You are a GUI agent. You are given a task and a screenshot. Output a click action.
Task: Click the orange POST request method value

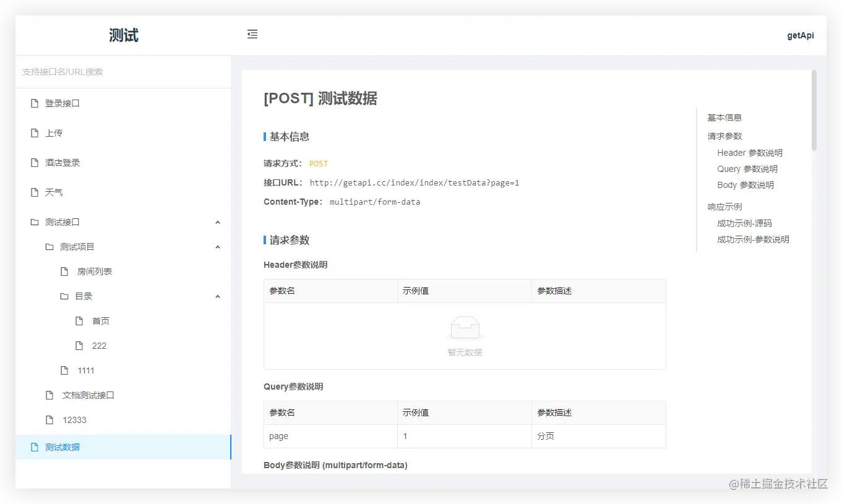(x=319, y=164)
